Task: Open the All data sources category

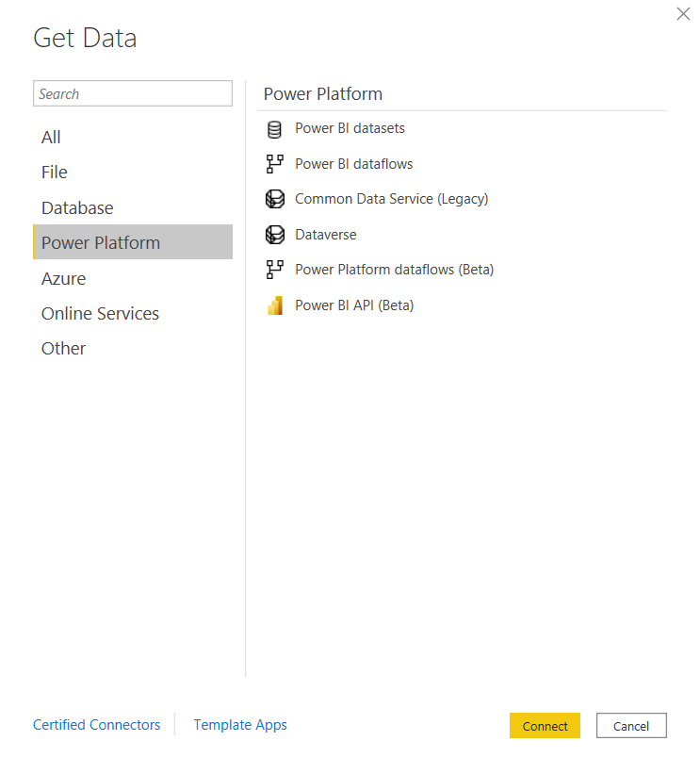Action: (x=51, y=137)
